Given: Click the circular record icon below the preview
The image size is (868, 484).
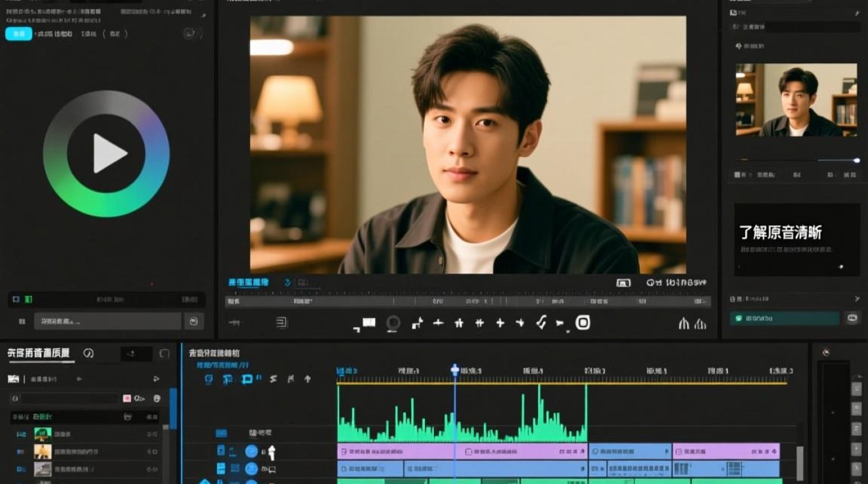Looking at the screenshot, I should [393, 323].
